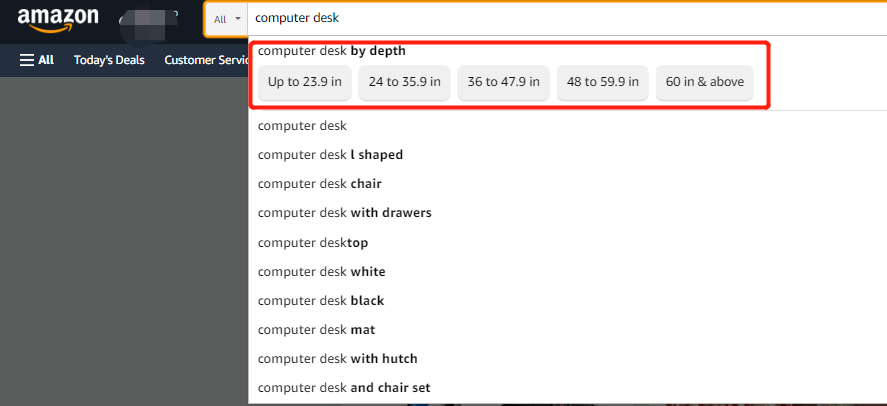Choose suggestion computer desk mat
Viewport: 887px width, 406px height.
coord(567,329)
